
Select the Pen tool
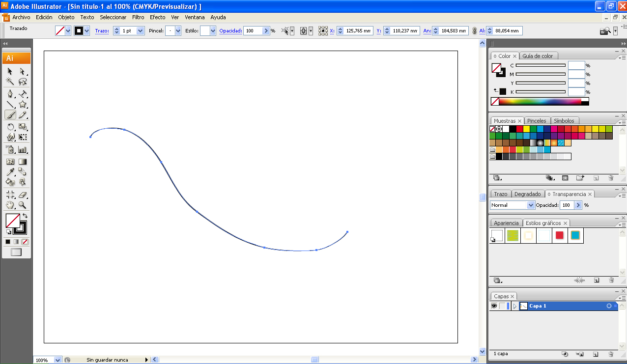click(x=10, y=93)
